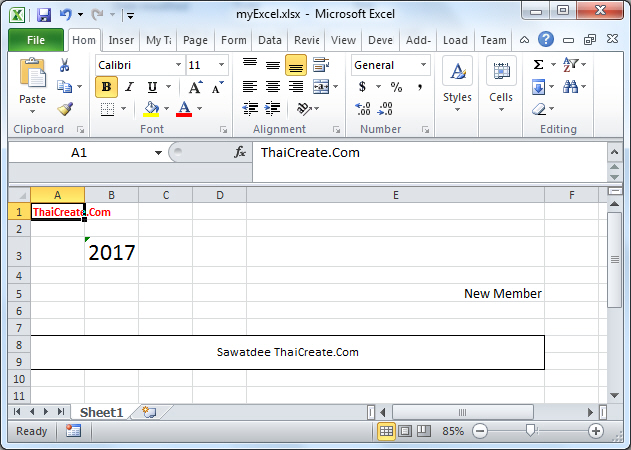
Task: Increase the indent
Action: [x=272, y=109]
